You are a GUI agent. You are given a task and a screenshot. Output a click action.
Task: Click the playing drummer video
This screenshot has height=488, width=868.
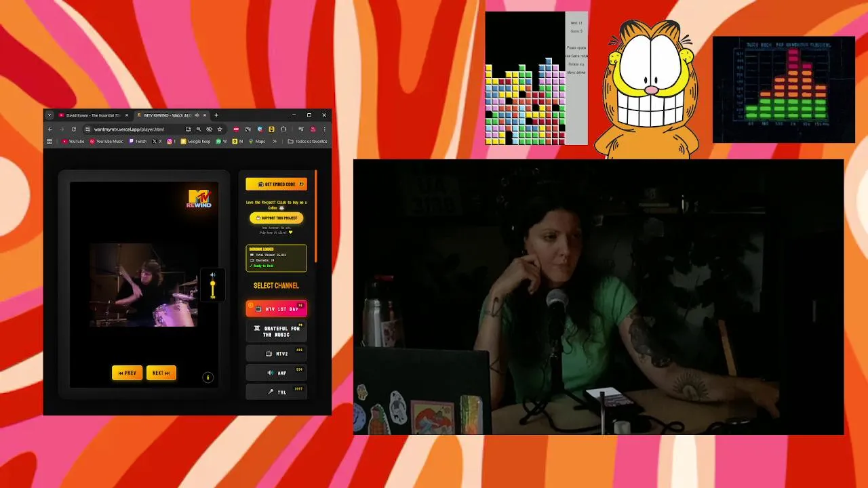144,285
